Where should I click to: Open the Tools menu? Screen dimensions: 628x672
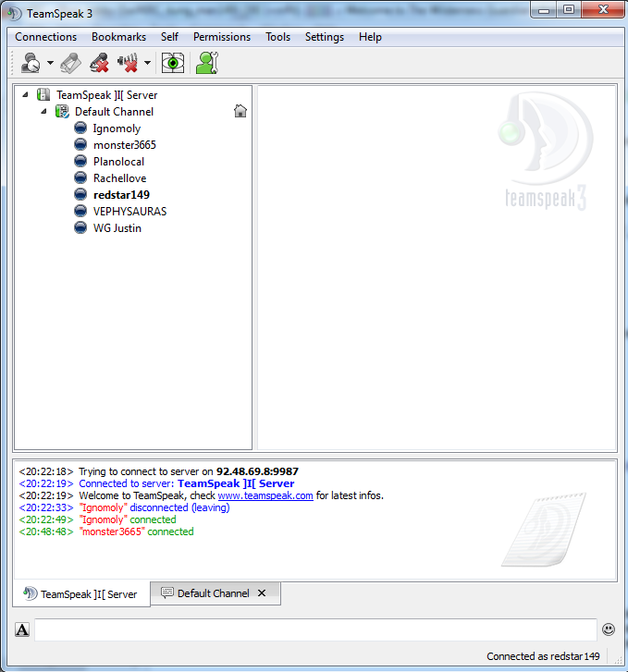[278, 37]
